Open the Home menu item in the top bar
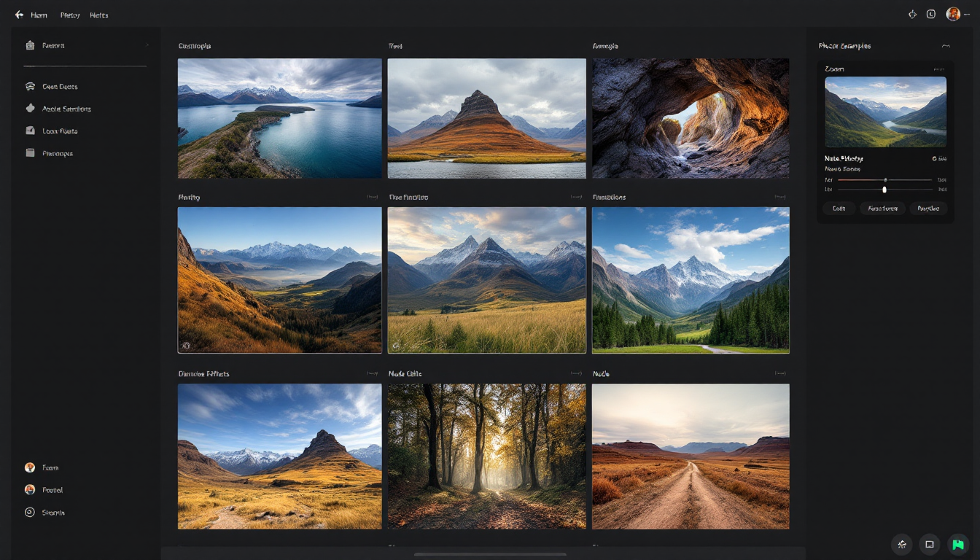 coord(39,15)
